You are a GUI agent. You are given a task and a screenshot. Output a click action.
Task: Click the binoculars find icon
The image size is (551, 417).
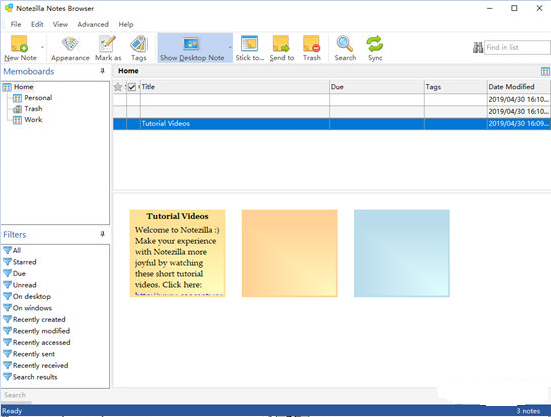click(478, 47)
